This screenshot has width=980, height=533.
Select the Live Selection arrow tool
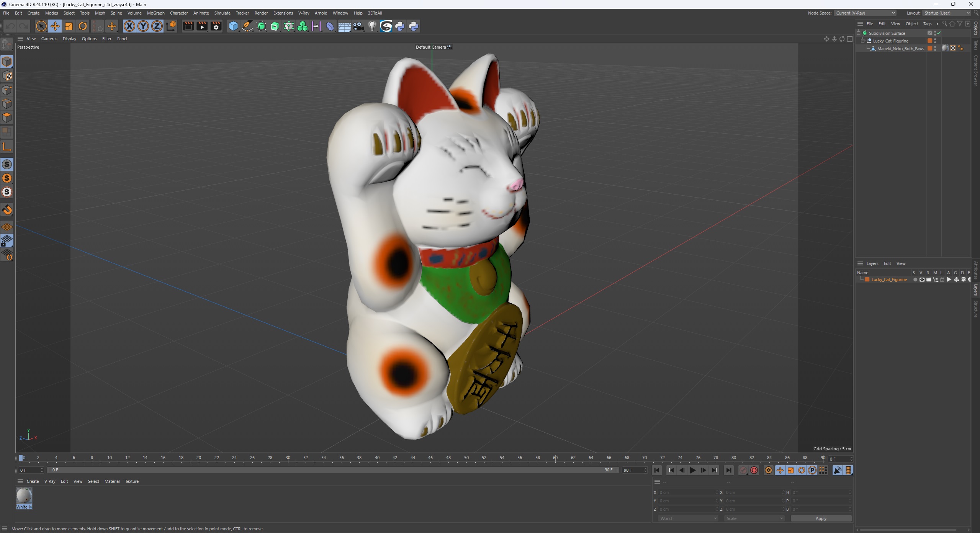coord(41,26)
